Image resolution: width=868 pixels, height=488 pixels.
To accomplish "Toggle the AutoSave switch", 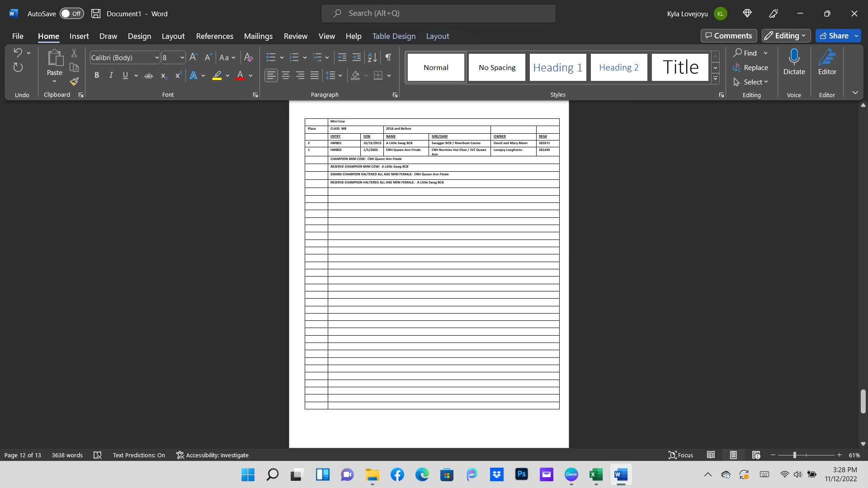I will coord(72,14).
